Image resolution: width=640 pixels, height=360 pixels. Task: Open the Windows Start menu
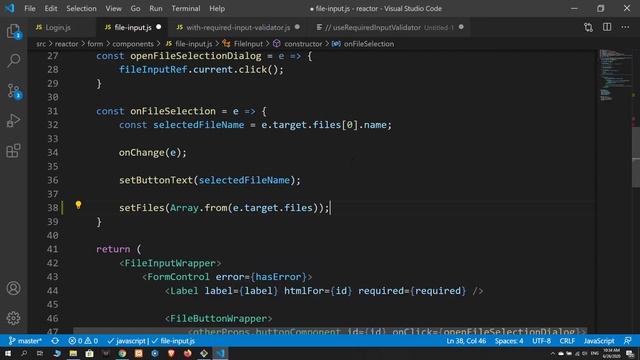coord(8,353)
